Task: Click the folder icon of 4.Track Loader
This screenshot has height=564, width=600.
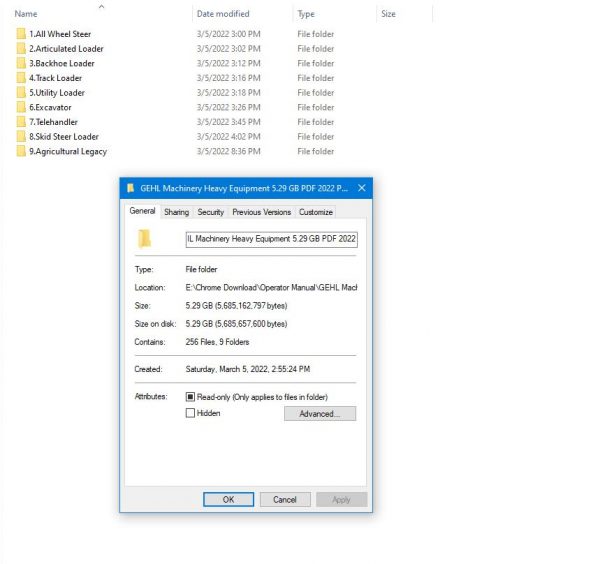Action: (21, 78)
